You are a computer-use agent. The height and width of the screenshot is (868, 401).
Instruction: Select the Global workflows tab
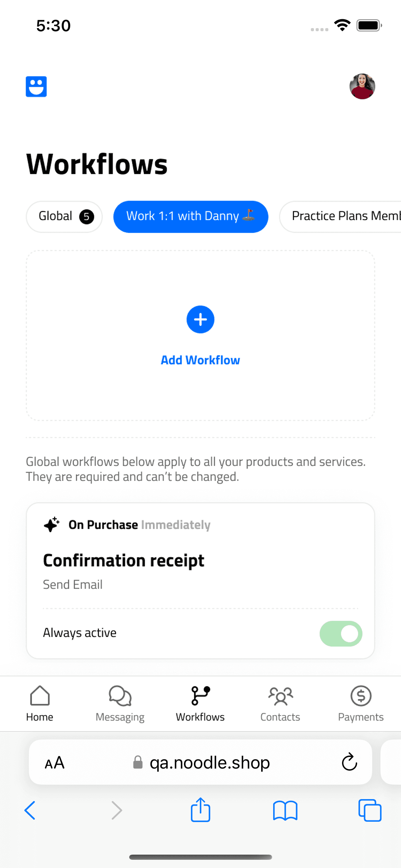[64, 217]
